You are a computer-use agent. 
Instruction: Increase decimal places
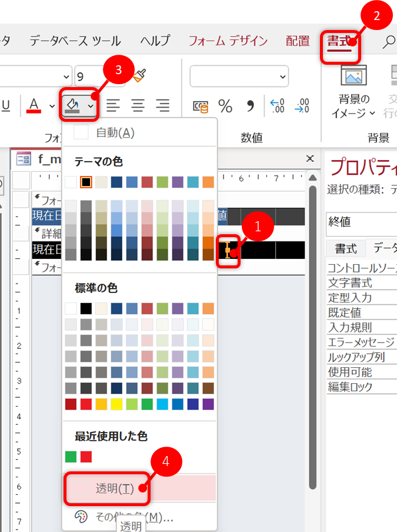277,105
